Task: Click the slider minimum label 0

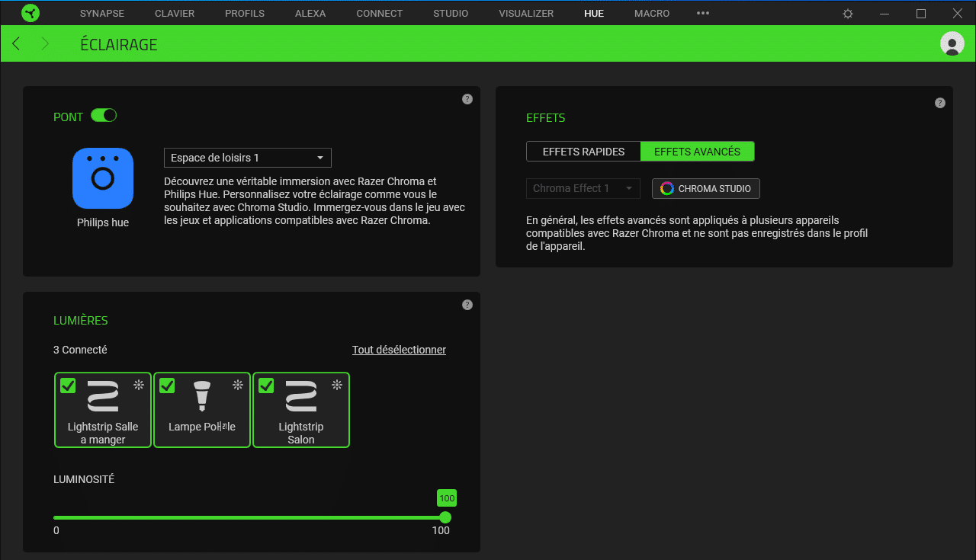Action: point(56,530)
